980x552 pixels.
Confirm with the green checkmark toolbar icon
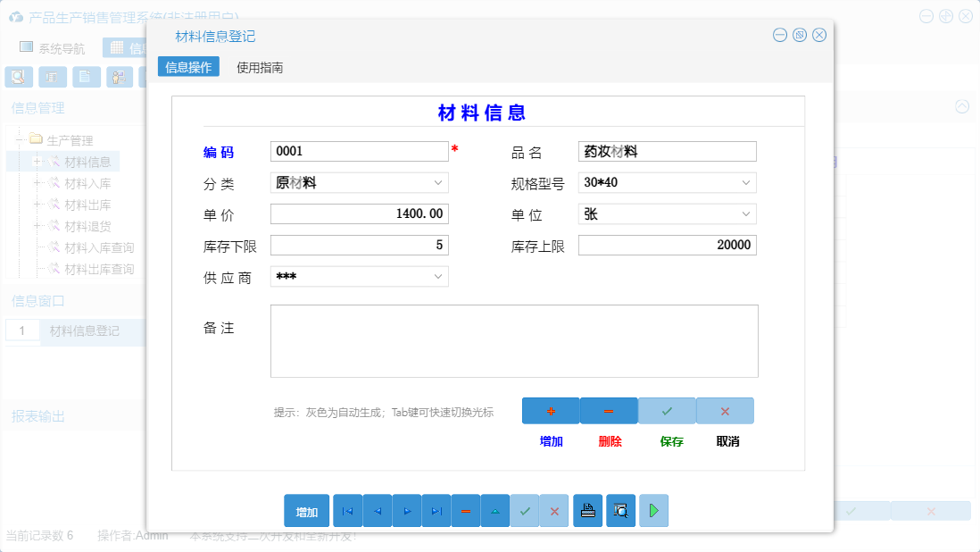pyautogui.click(x=525, y=510)
